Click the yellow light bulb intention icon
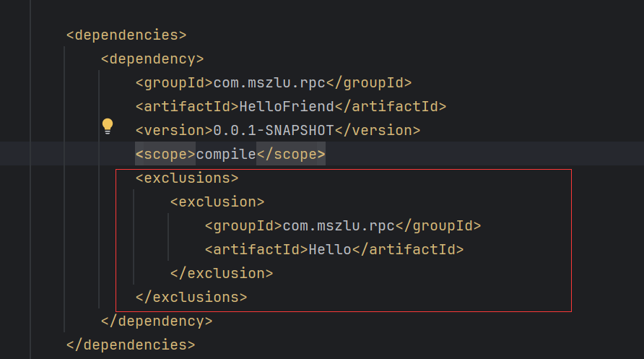This screenshot has height=359, width=644. pyautogui.click(x=108, y=126)
